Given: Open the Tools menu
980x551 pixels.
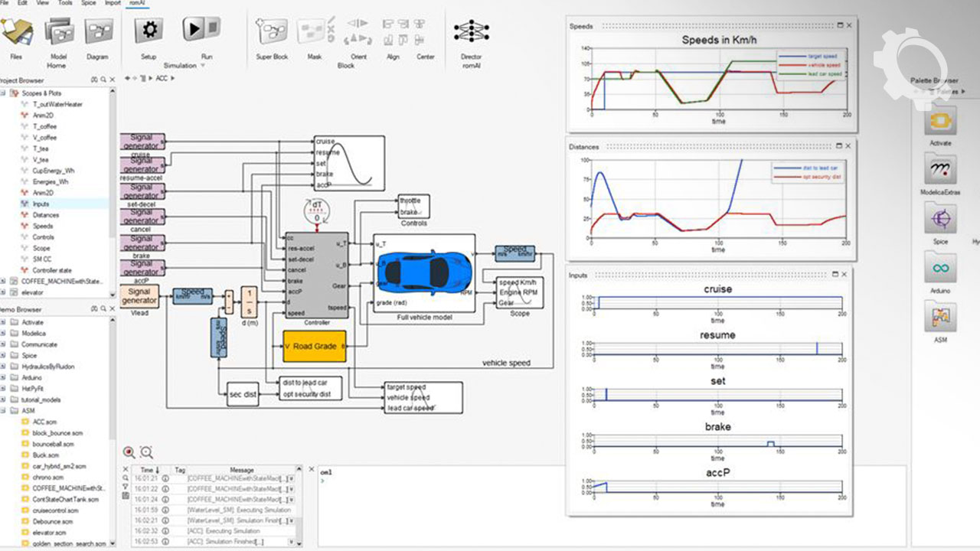Looking at the screenshot, I should tap(65, 3).
